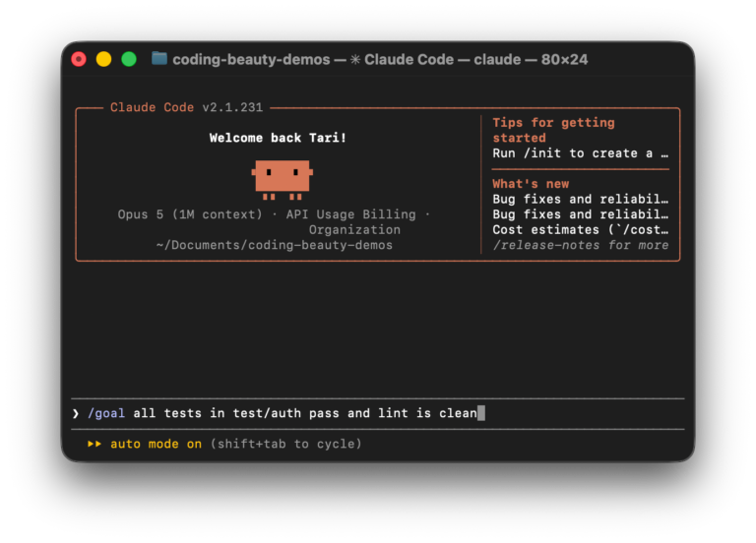Click the '(shift+tab to cycle)' hint
The width and height of the screenshot is (756, 543).
(285, 444)
